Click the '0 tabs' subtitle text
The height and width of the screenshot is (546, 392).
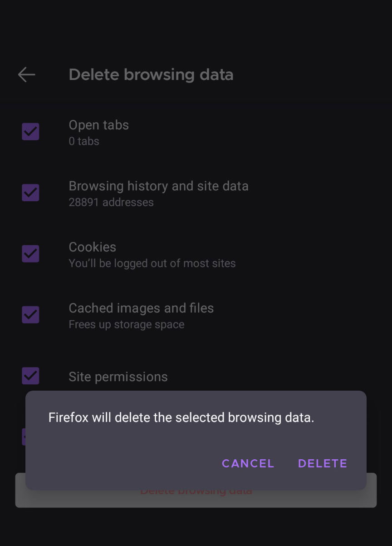[84, 141]
